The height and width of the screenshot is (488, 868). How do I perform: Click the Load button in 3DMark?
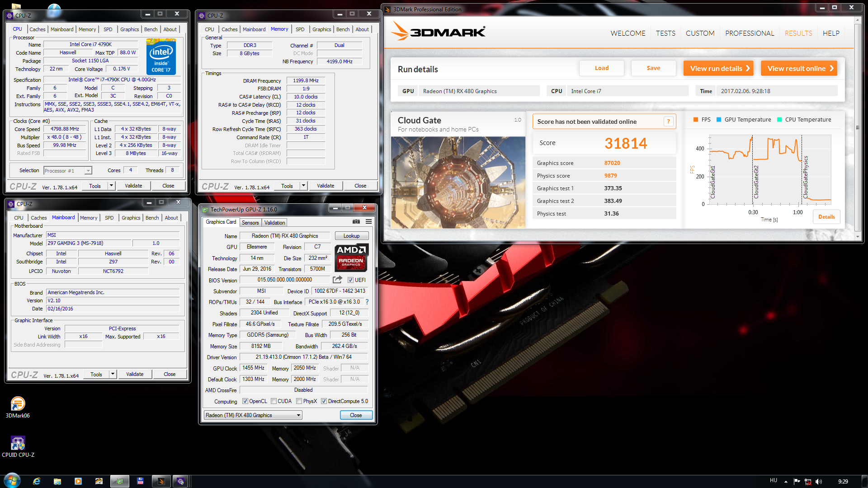tap(602, 68)
